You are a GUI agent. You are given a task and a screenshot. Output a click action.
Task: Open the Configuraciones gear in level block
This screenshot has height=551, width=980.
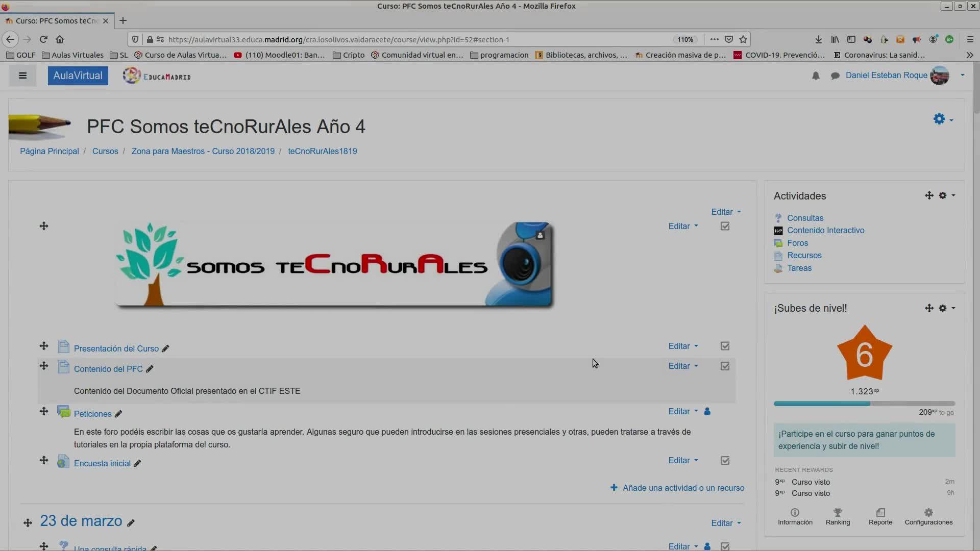928,512
